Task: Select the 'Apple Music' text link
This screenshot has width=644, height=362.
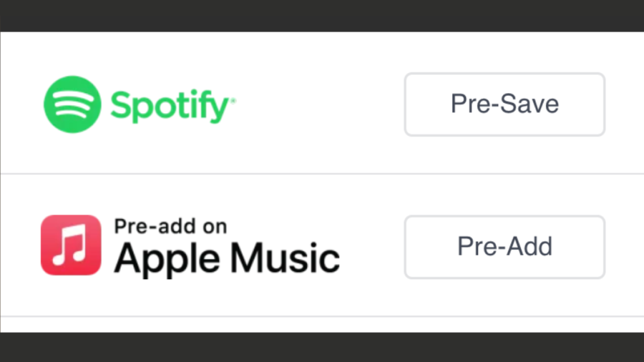Action: click(x=225, y=257)
